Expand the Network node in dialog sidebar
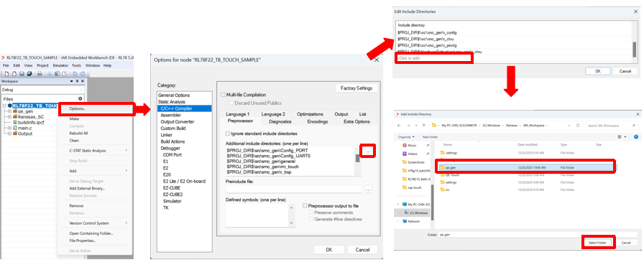Image resolution: width=644 pixels, height=270 pixels. coord(398,221)
